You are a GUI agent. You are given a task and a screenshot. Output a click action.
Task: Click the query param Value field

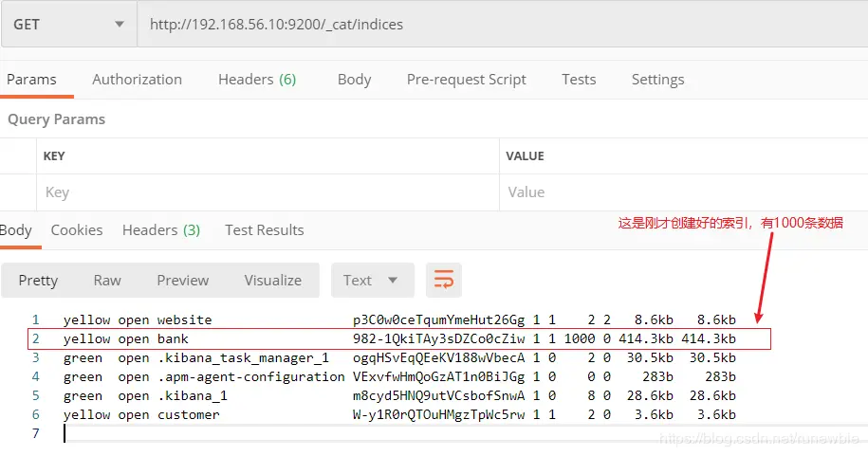coord(678,192)
